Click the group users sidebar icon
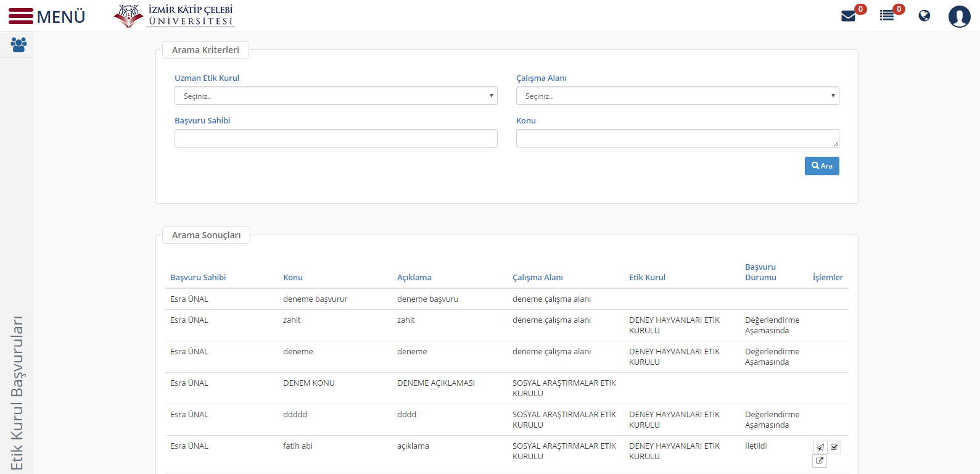The image size is (980, 474). click(x=19, y=44)
